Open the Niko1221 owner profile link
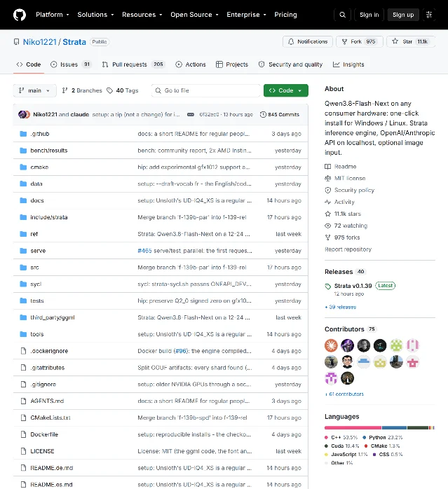The width and height of the screenshot is (448, 489). (x=40, y=42)
